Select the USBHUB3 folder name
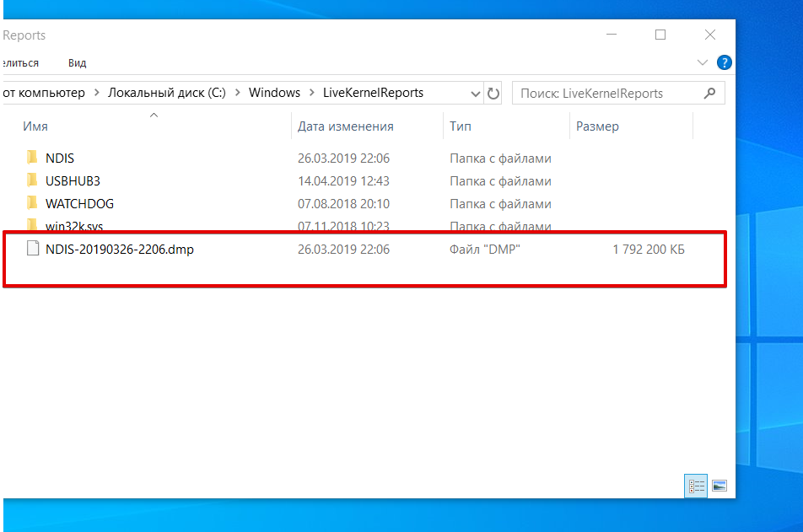Screen dimensions: 803x532 [x=73, y=180]
